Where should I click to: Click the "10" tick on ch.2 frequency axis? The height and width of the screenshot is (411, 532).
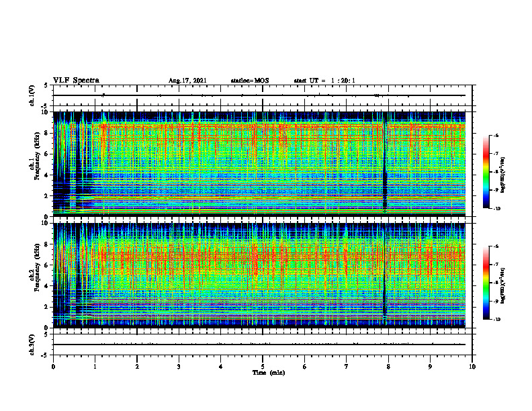coord(46,223)
